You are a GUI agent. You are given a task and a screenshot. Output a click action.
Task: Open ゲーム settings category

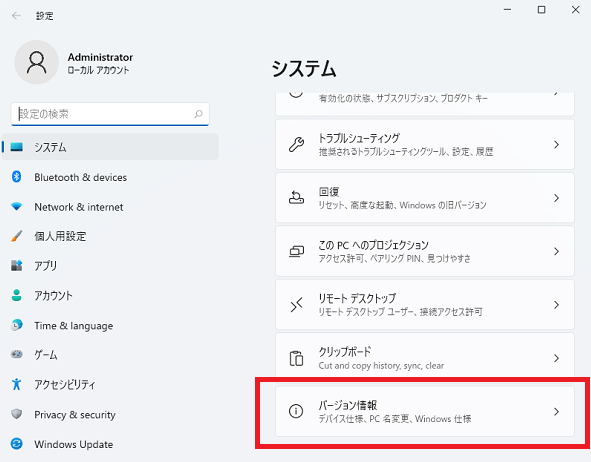pos(110,355)
